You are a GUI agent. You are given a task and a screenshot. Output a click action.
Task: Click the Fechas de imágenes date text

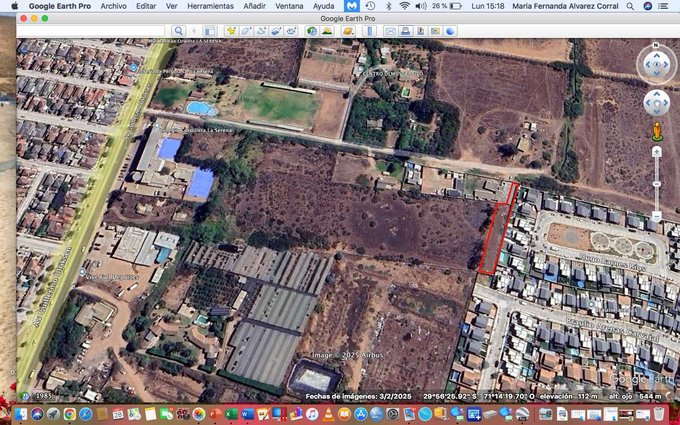(x=357, y=396)
